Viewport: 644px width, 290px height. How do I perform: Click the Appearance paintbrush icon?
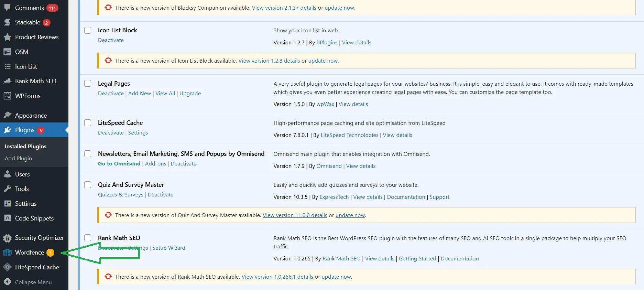click(x=7, y=115)
